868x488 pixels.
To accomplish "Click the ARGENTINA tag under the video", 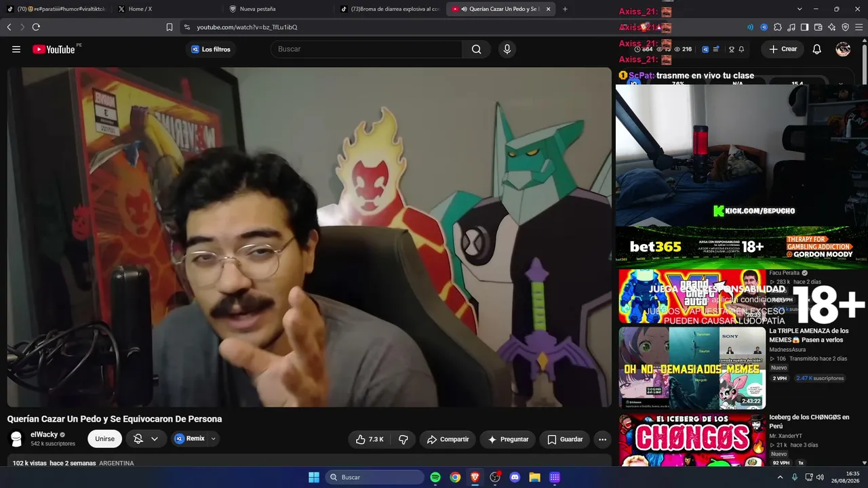I will 117,464.
